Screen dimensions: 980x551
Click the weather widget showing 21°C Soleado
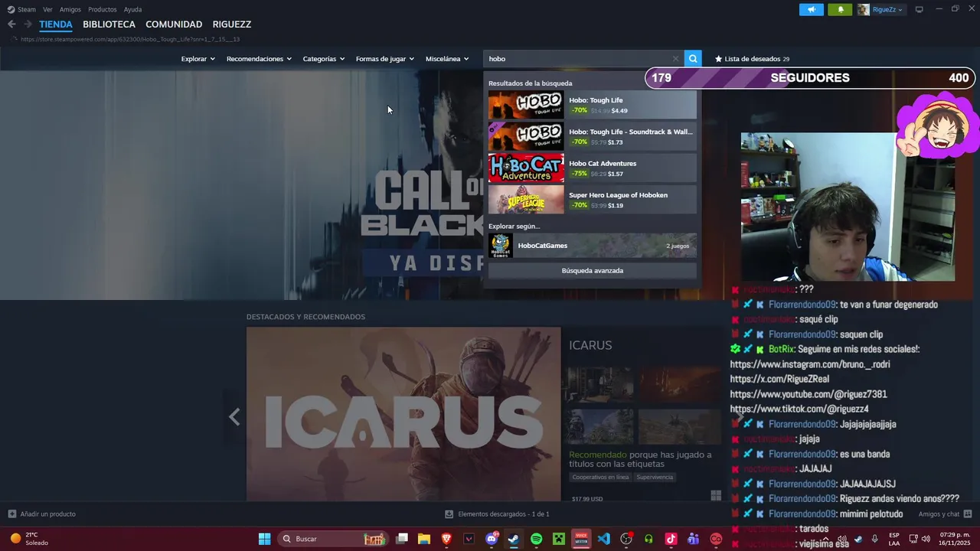pyautogui.click(x=29, y=539)
